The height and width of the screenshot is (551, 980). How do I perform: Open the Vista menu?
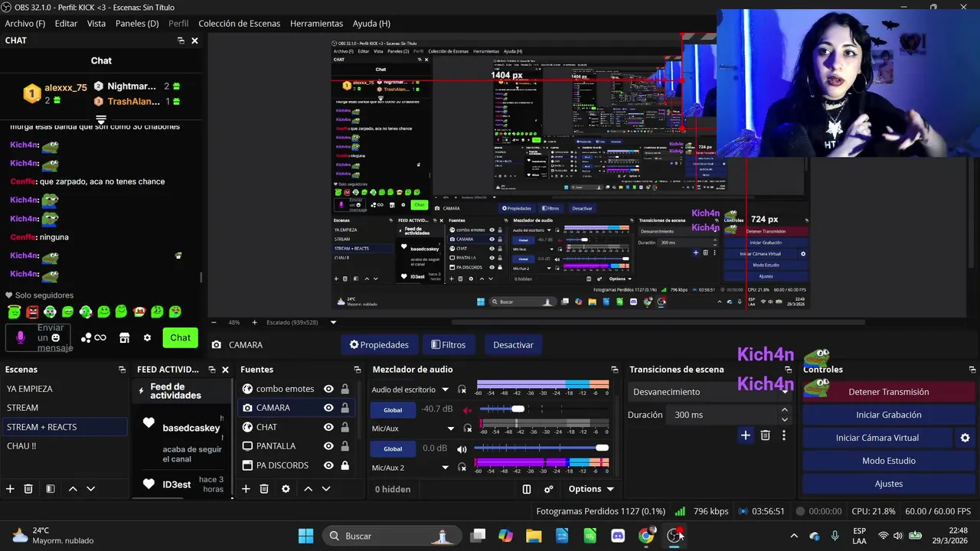pos(96,24)
